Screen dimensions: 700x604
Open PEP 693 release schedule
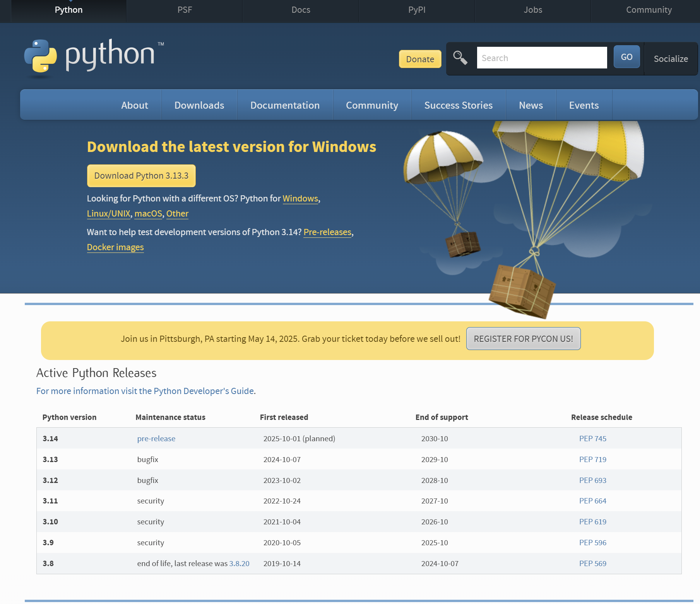pos(593,480)
